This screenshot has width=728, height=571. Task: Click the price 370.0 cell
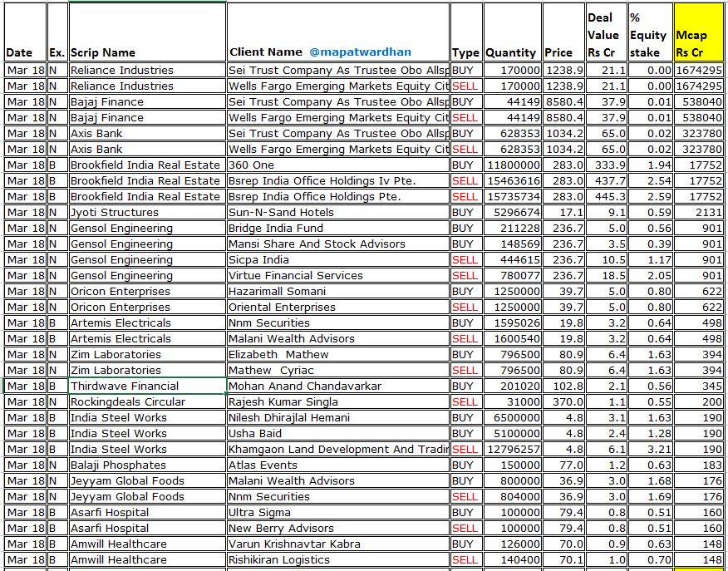click(x=563, y=402)
